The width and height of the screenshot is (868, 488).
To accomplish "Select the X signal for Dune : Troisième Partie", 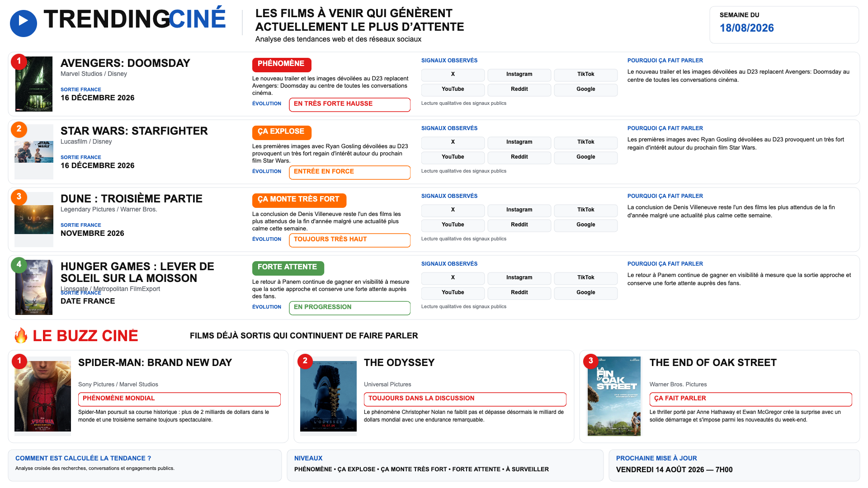I will click(x=453, y=210).
